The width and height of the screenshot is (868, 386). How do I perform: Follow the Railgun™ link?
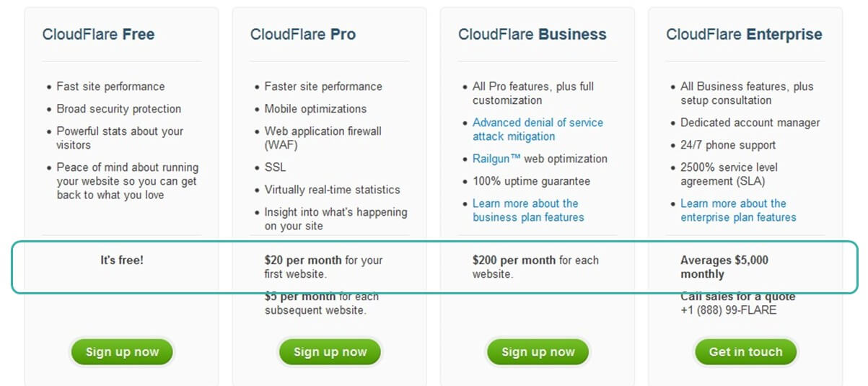pyautogui.click(x=496, y=159)
